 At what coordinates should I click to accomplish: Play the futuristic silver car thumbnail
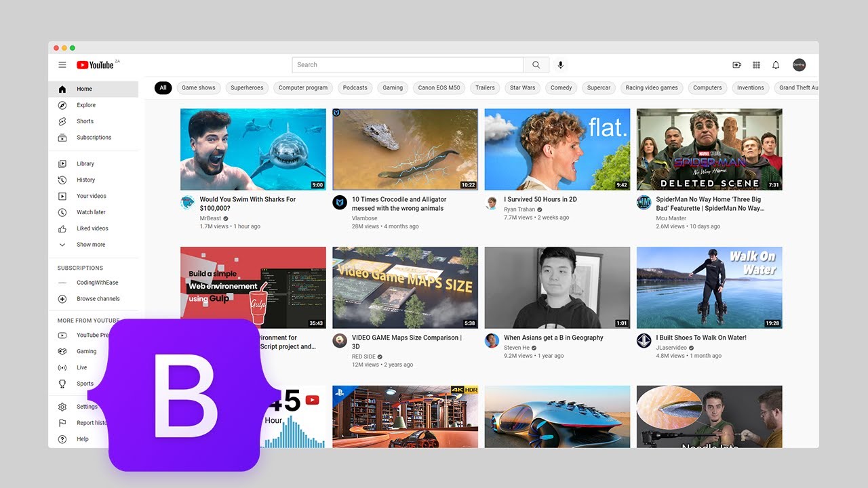pyautogui.click(x=557, y=416)
